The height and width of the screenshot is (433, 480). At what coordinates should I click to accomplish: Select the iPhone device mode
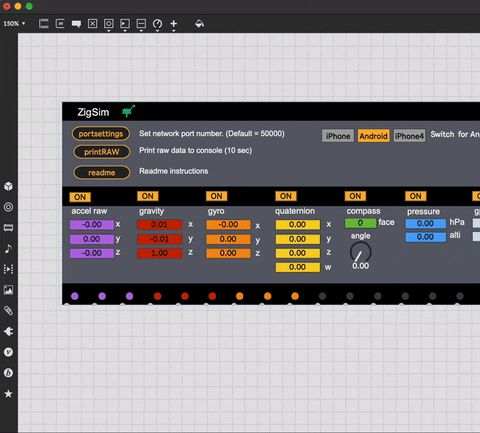pos(338,136)
